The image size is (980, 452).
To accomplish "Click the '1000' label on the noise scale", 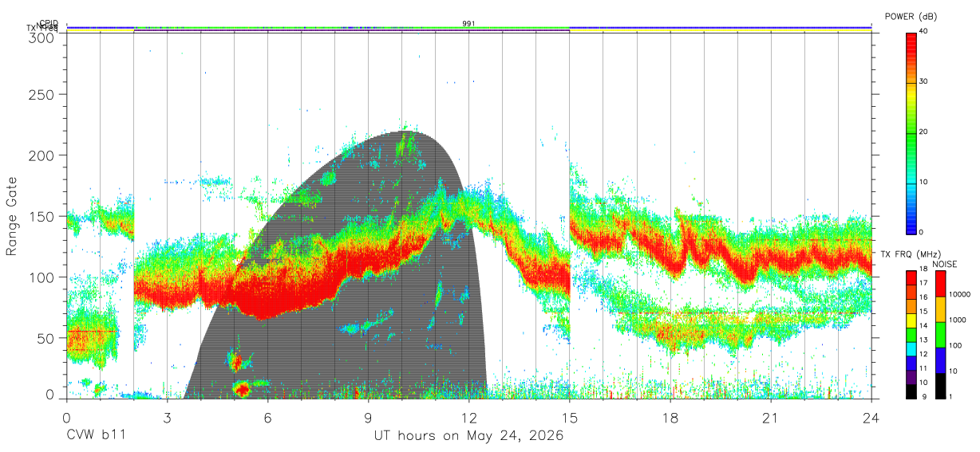I will click(958, 320).
